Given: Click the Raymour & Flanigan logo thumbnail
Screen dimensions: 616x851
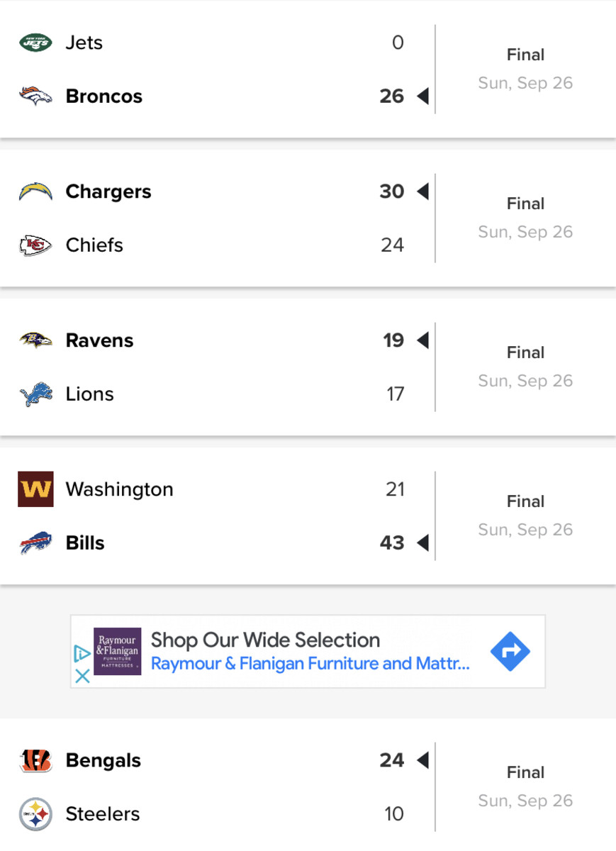Looking at the screenshot, I should coord(117,651).
